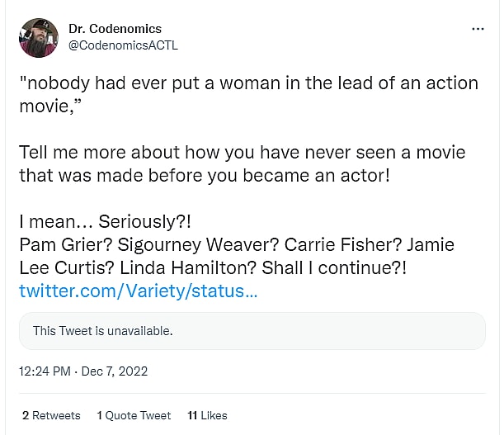View the 2 Retweets list
This screenshot has width=504, height=435.
click(x=51, y=415)
